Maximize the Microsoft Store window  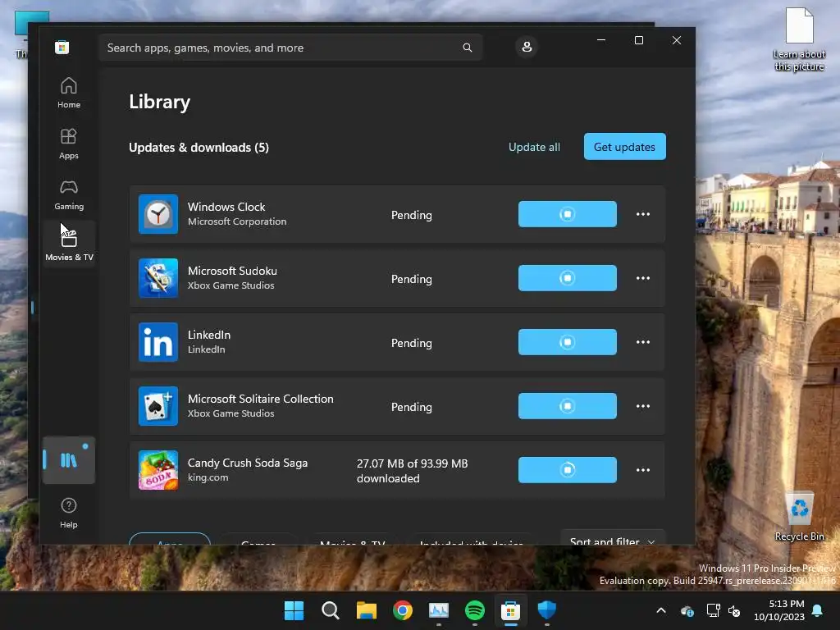638,40
